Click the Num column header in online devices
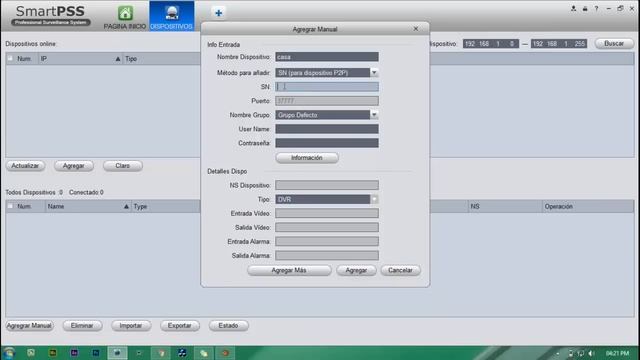This screenshot has width=640, height=360. (24, 59)
